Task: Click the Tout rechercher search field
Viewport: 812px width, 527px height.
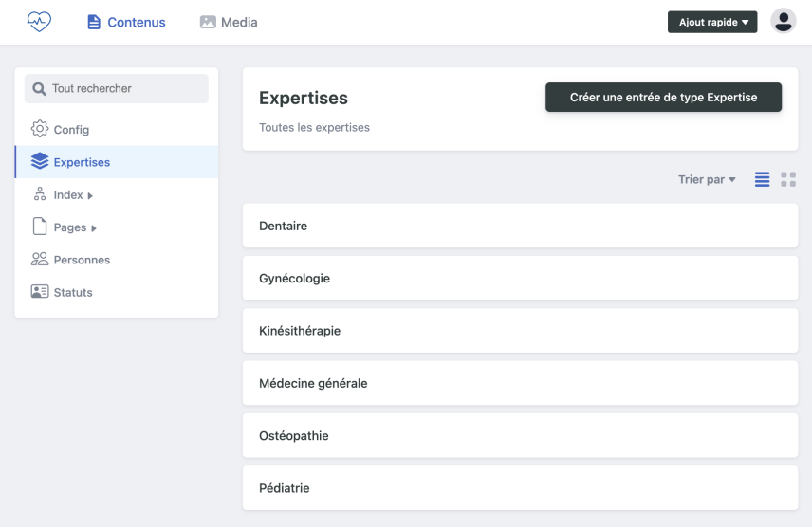Action: coord(117,88)
